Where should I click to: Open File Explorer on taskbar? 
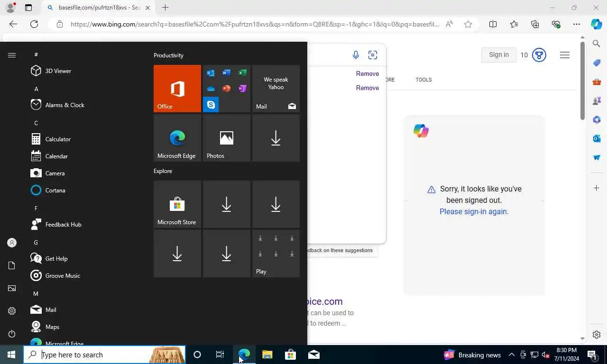pos(267,355)
